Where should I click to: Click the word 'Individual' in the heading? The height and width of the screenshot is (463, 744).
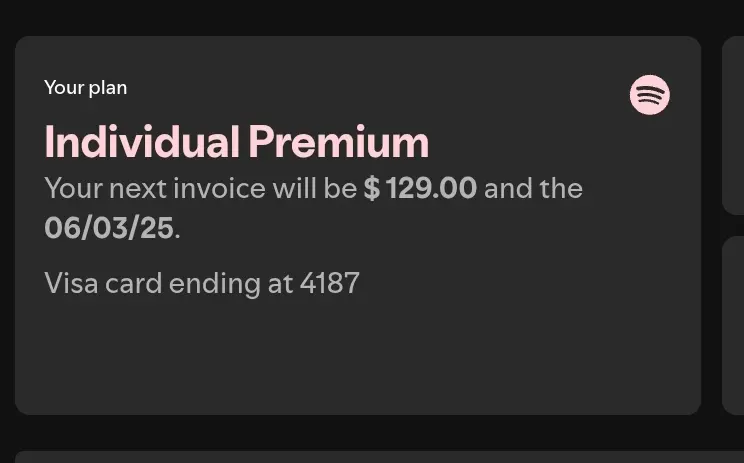(x=141, y=142)
